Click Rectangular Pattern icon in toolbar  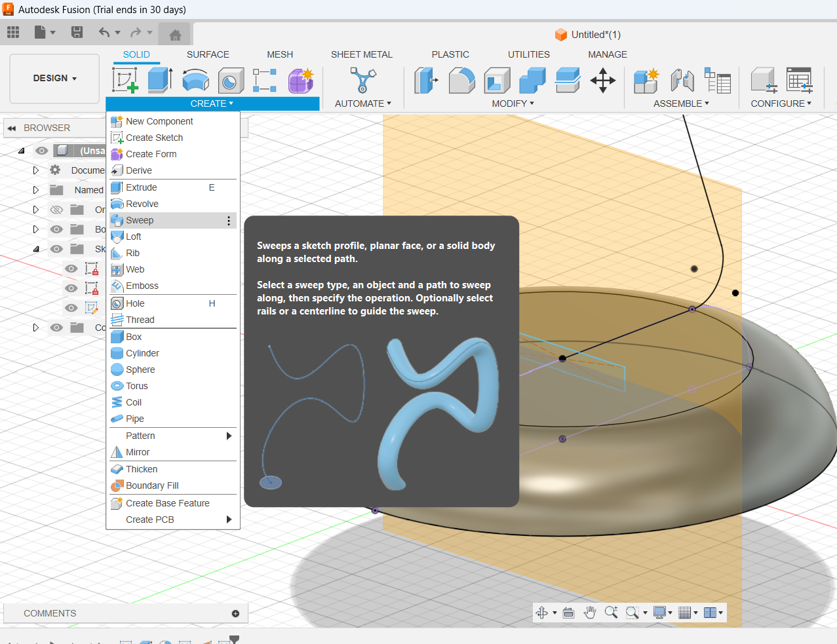(265, 81)
